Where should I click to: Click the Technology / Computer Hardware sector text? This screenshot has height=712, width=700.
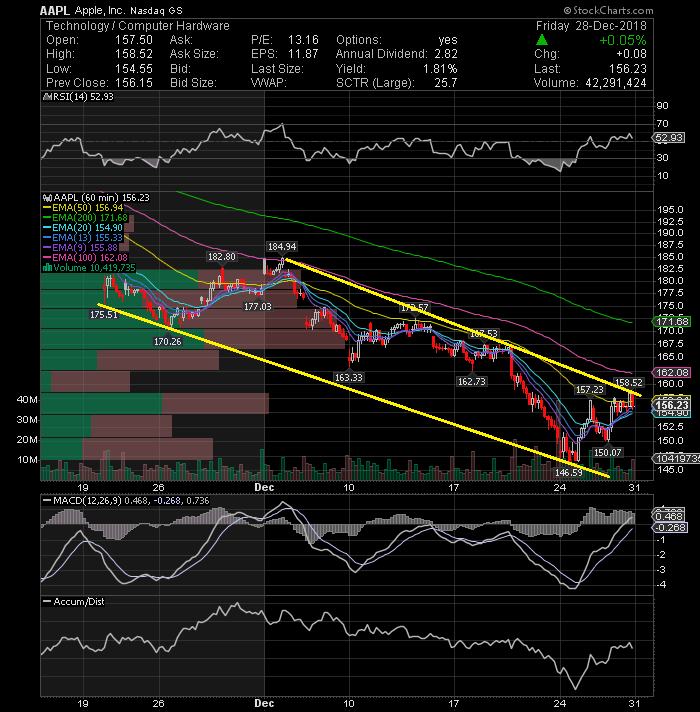tap(138, 26)
